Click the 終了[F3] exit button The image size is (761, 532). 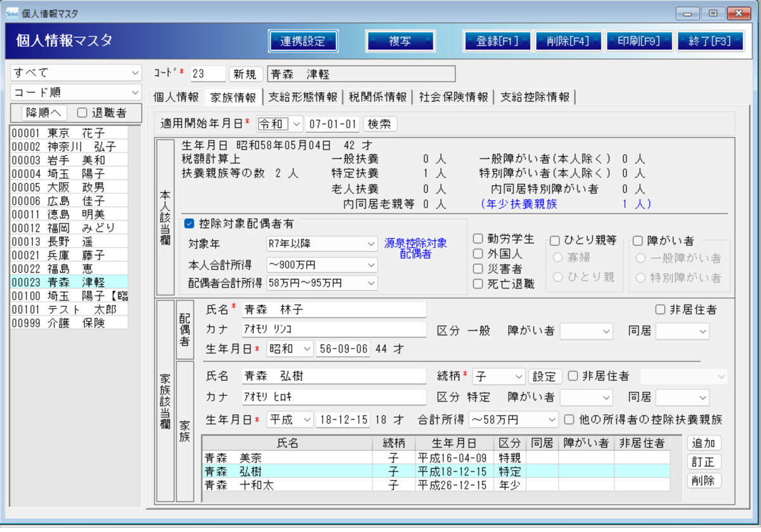click(x=709, y=41)
